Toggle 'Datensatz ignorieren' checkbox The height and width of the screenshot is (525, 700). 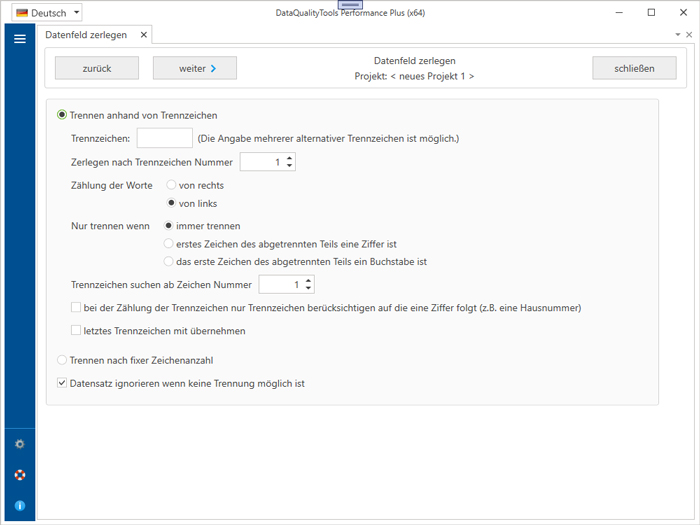click(x=63, y=383)
